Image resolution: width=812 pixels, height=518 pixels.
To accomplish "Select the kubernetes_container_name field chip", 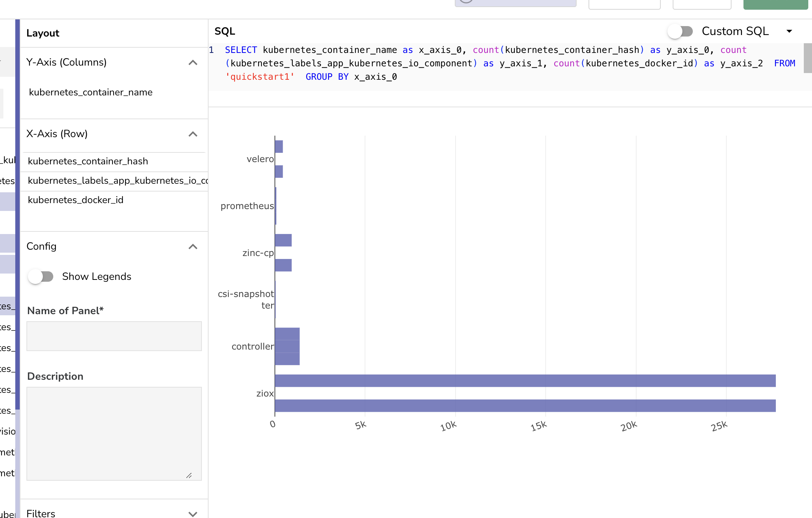I will coord(91,92).
